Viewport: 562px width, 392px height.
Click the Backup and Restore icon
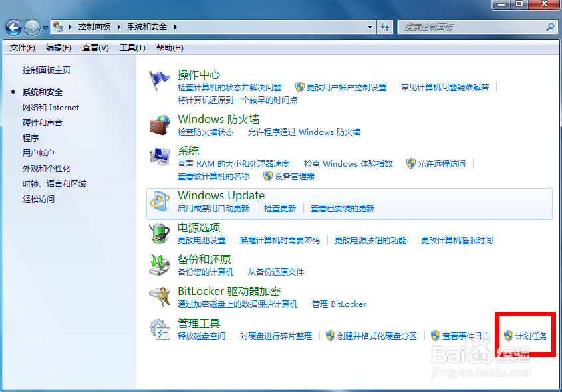159,265
